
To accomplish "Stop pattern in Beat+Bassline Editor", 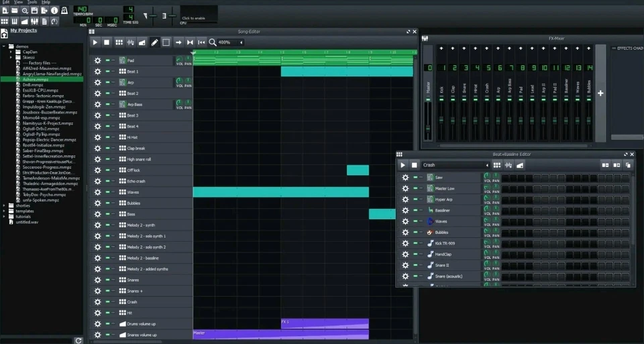I will (x=415, y=165).
